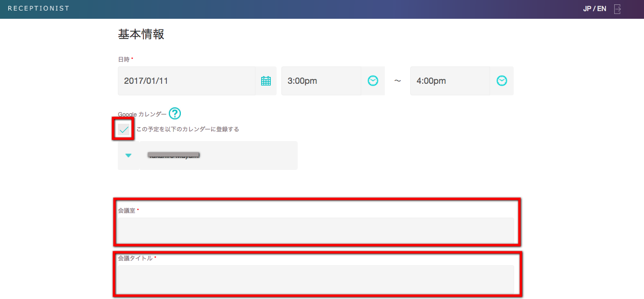Image resolution: width=644 pixels, height=299 pixels.
Task: Focus the 会議タイトル input field
Action: click(x=316, y=279)
